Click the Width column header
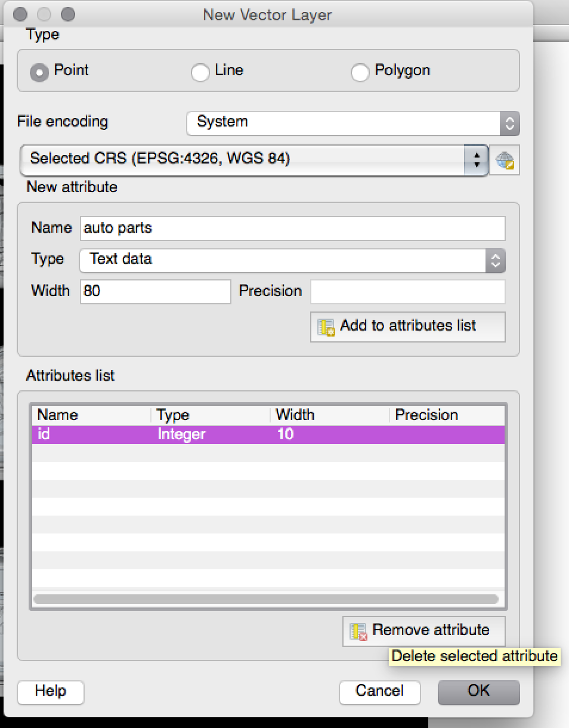 [330, 415]
